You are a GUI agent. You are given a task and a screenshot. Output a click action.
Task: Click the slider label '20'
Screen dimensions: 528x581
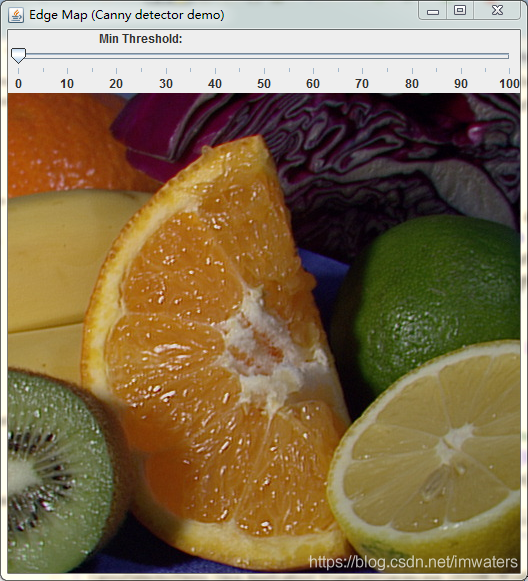(116, 84)
